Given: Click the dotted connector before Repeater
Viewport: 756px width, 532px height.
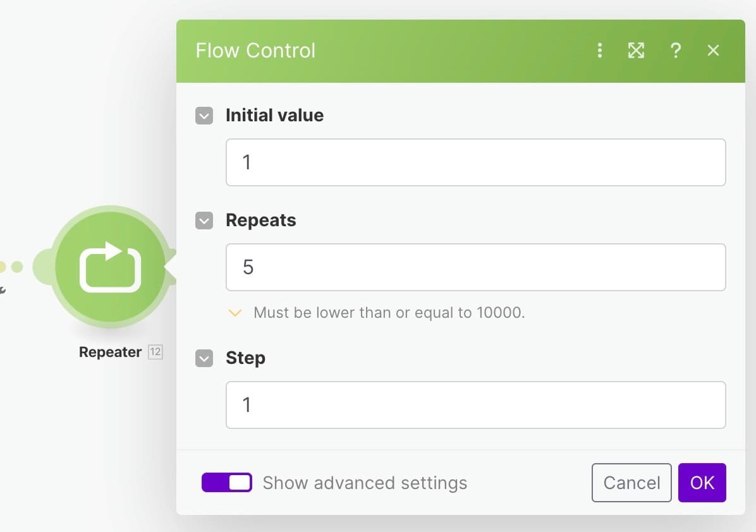Looking at the screenshot, I should 11,267.
